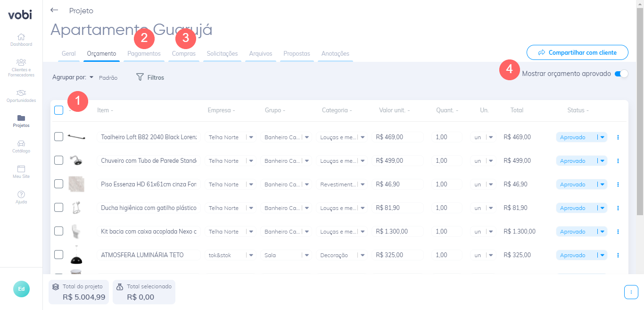Open three-dot menu for ATMOSFERA LUMINÁRIA row
Image resolution: width=644 pixels, height=310 pixels.
(618, 255)
